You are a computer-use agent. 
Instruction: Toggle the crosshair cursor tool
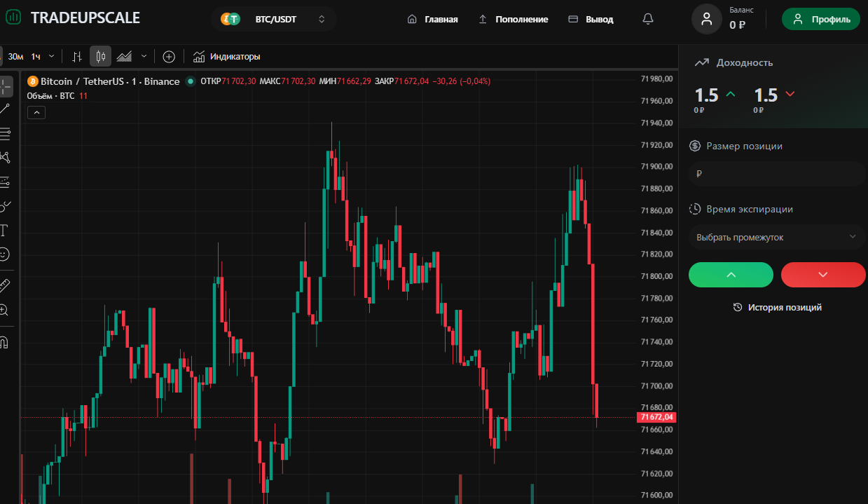[6, 86]
